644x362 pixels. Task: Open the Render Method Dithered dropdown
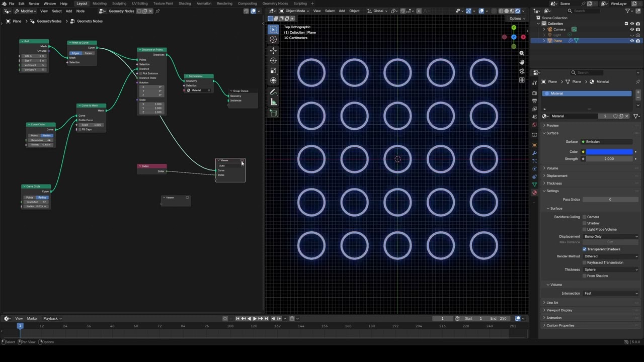tap(611, 256)
